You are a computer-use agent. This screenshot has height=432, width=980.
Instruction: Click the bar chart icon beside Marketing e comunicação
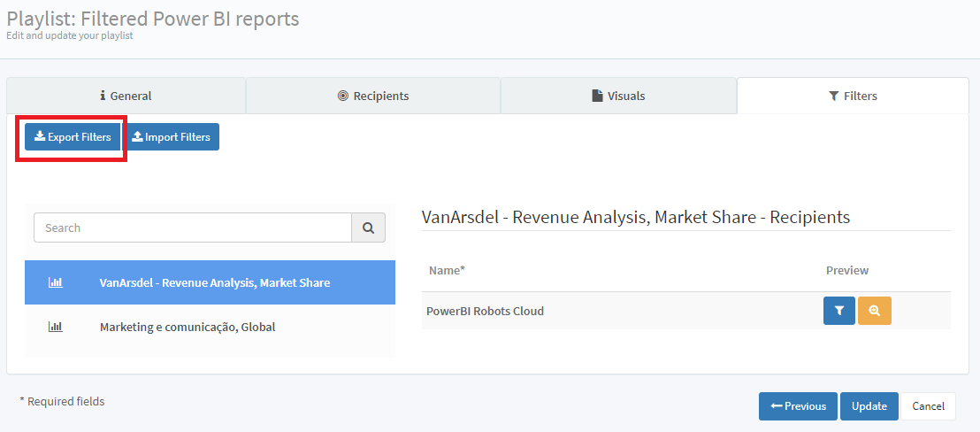tap(55, 327)
